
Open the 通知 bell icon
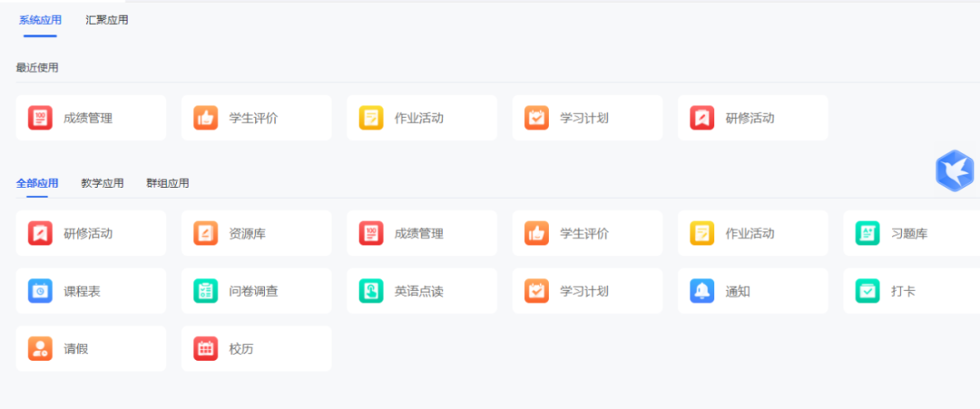tap(701, 291)
